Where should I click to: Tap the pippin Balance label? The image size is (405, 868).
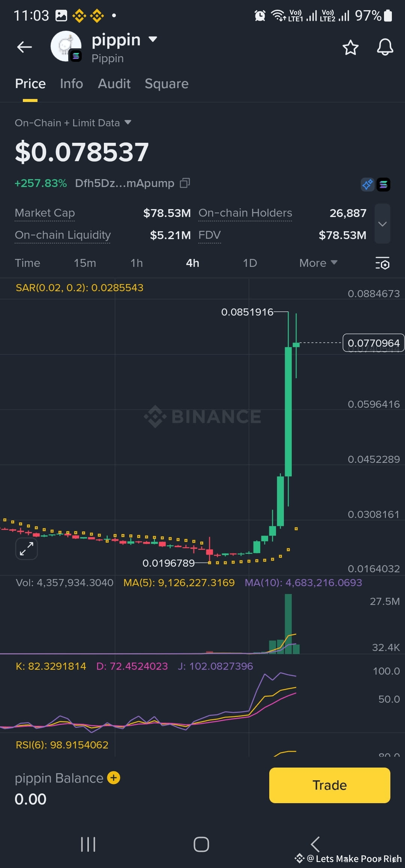[59, 778]
